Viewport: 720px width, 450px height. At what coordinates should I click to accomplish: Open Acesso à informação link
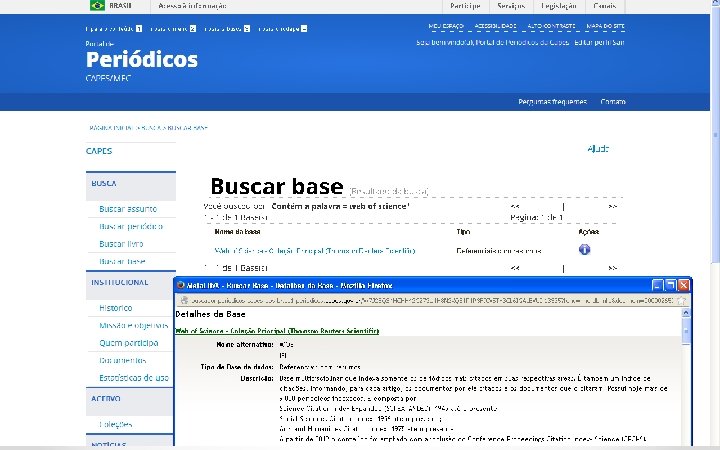[192, 6]
